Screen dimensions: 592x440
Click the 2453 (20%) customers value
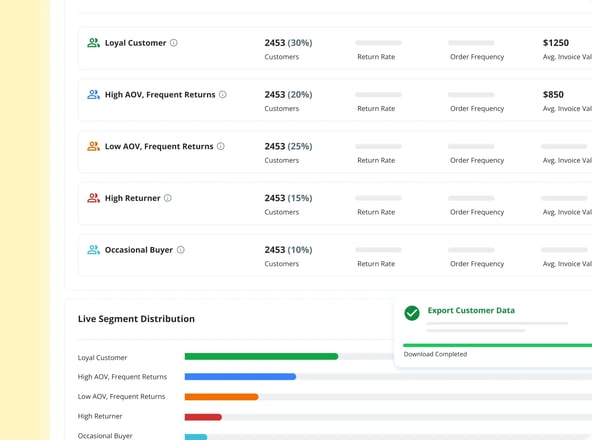click(x=288, y=94)
